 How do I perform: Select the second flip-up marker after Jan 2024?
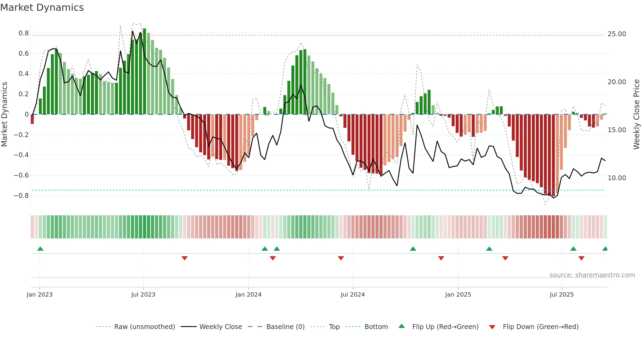coord(277,249)
